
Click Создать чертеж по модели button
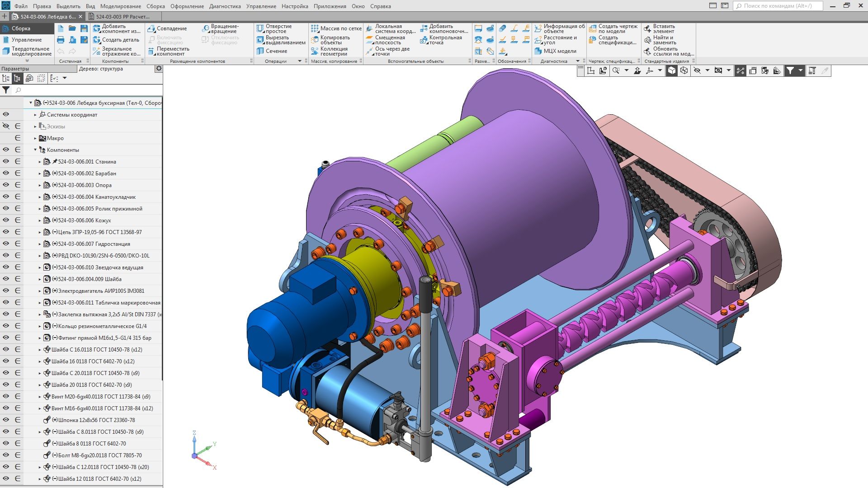click(613, 28)
